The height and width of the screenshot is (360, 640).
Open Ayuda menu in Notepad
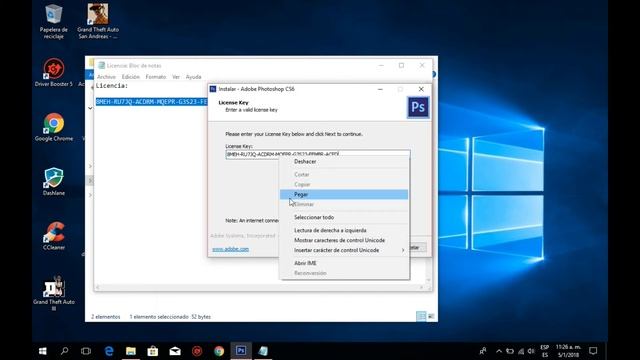coord(193,77)
